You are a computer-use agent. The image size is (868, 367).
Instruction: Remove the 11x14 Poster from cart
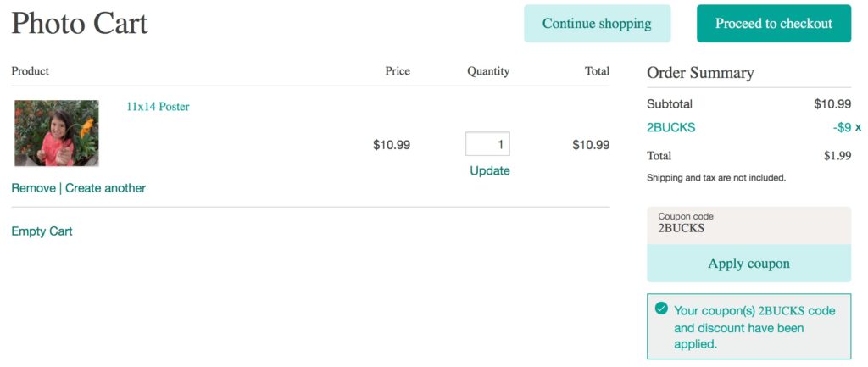pyautogui.click(x=33, y=188)
